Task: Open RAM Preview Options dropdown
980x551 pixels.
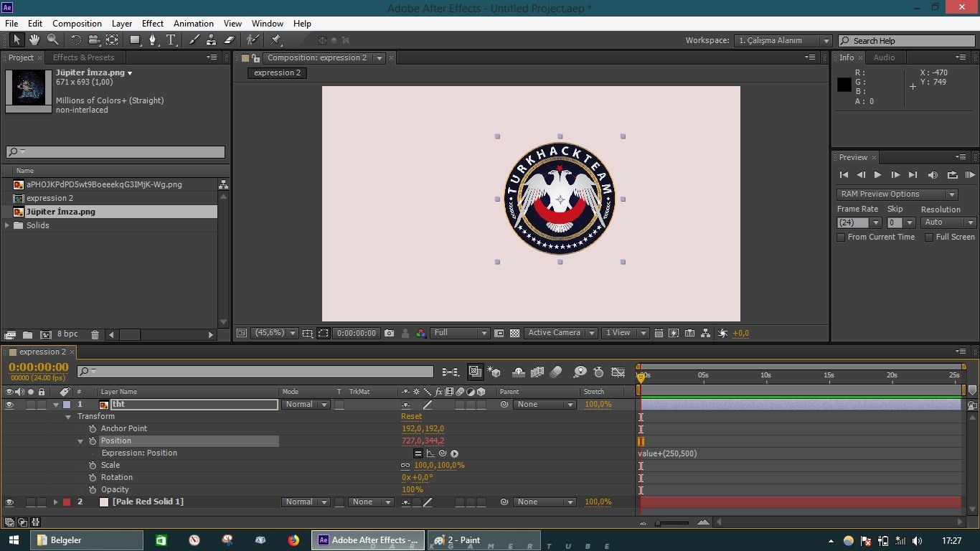Action: 897,194
